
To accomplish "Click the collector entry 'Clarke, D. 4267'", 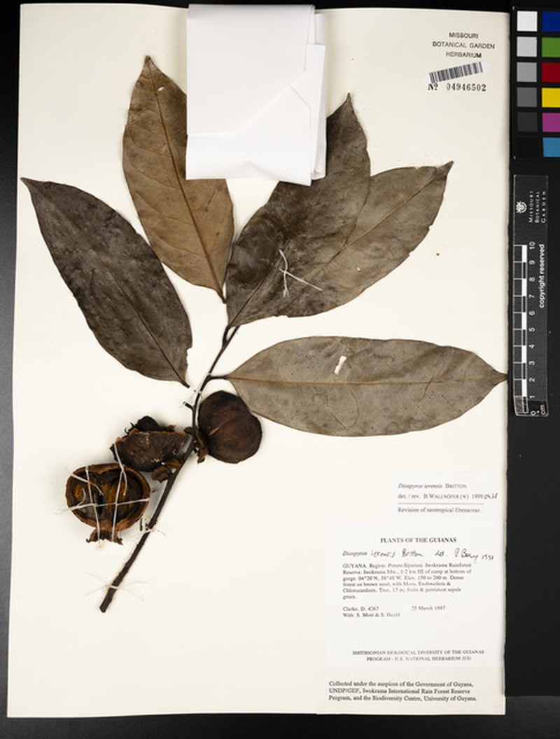I will 361,609.
